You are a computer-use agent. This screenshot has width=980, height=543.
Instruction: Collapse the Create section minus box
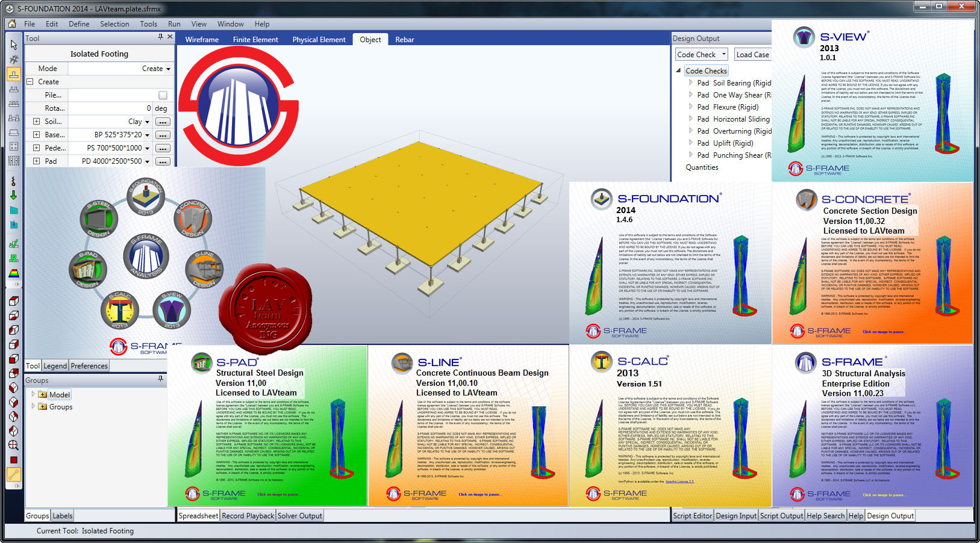click(x=30, y=82)
